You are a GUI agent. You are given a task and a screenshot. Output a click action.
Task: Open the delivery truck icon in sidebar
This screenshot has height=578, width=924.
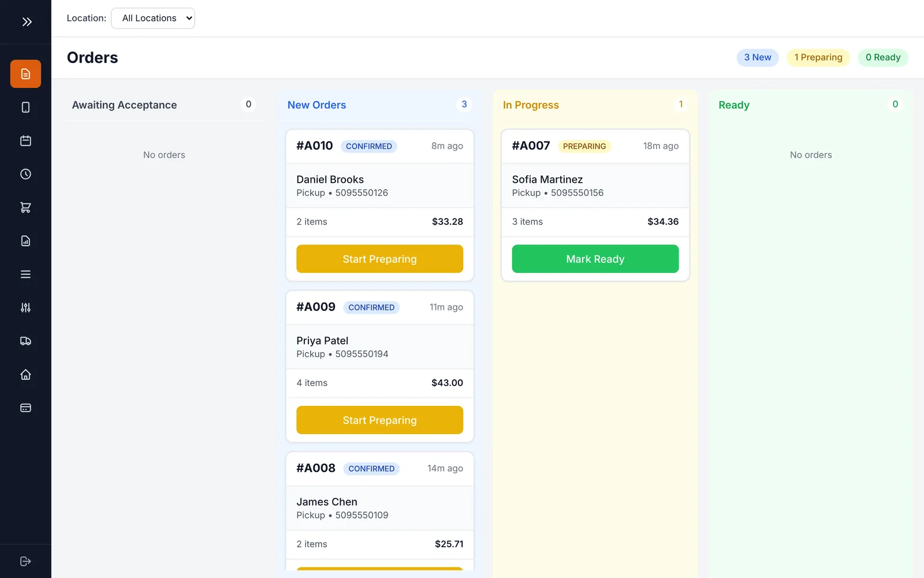(25, 341)
